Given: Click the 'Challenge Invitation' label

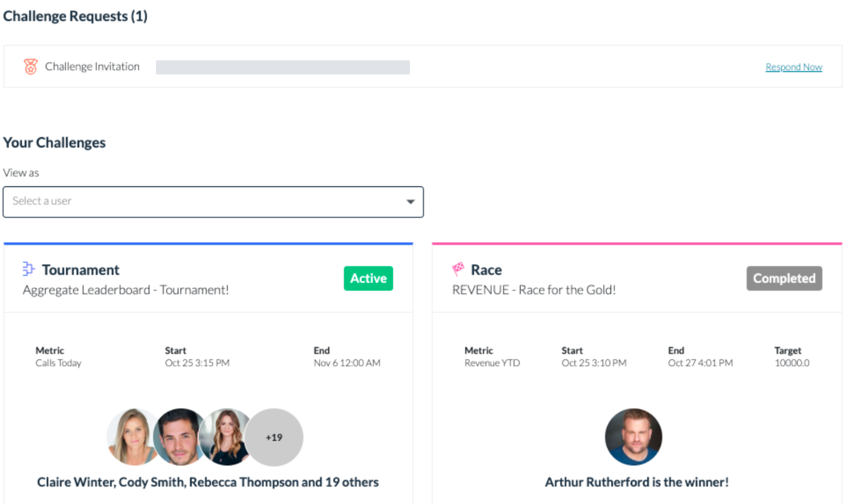Looking at the screenshot, I should coord(92,67).
